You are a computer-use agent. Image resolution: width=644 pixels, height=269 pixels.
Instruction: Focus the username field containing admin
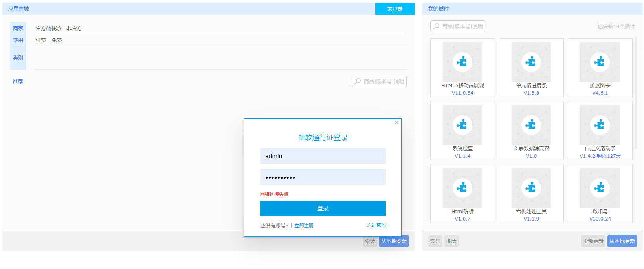click(323, 156)
